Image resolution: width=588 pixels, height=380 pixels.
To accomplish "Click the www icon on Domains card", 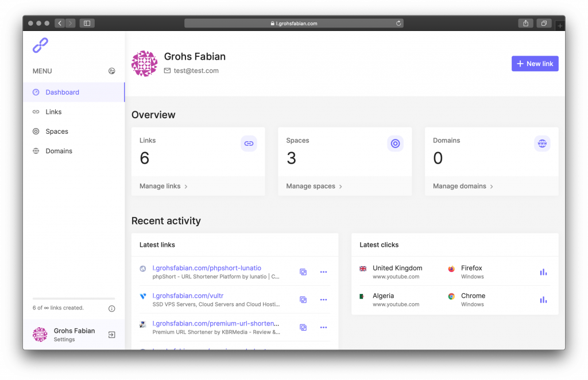I will coord(542,144).
